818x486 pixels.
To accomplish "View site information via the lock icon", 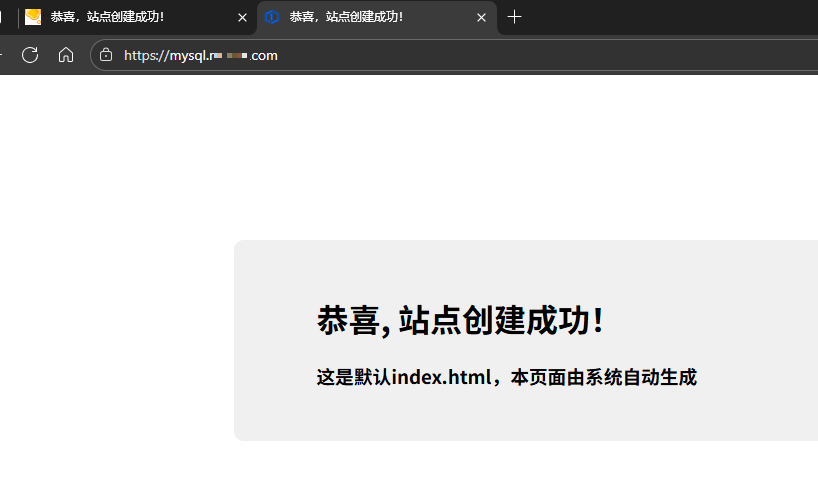I will [x=107, y=55].
